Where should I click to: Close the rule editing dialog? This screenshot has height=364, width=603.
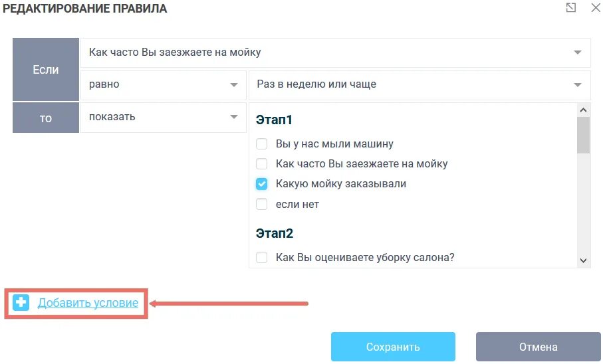tap(596, 8)
